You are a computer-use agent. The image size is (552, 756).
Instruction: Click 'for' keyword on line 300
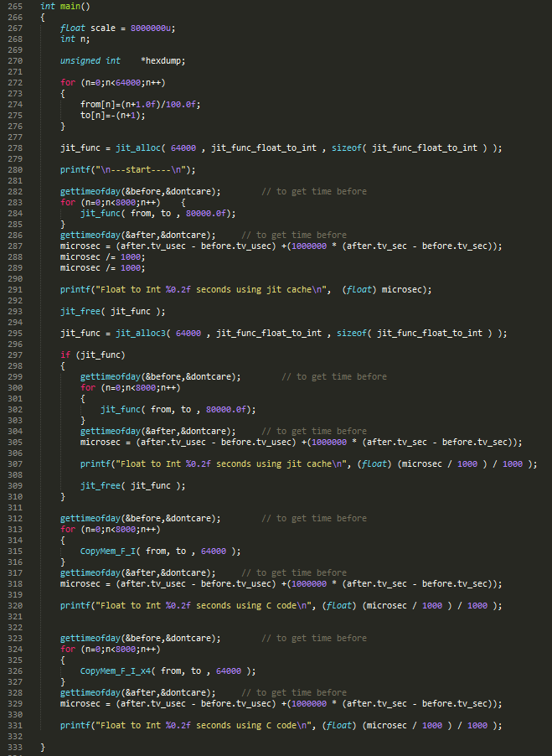click(x=88, y=388)
